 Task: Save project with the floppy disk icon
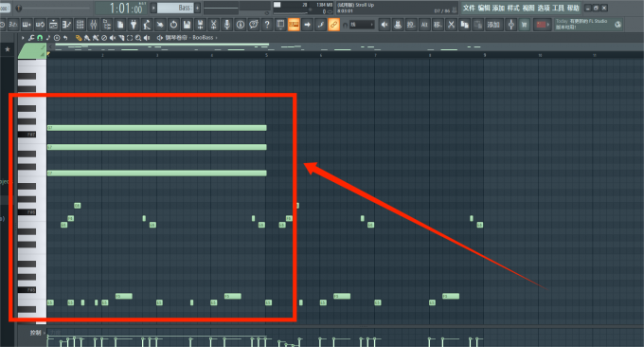tap(187, 25)
